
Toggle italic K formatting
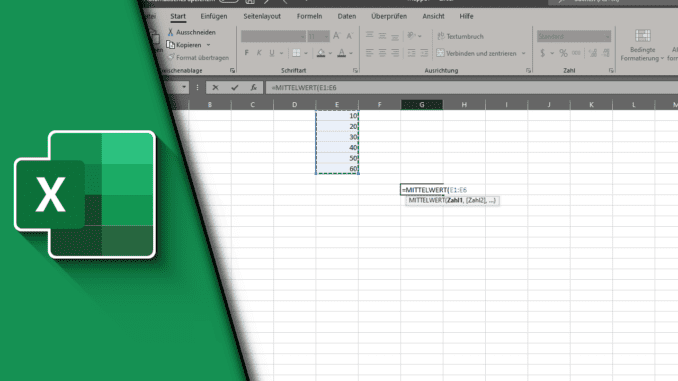point(259,53)
